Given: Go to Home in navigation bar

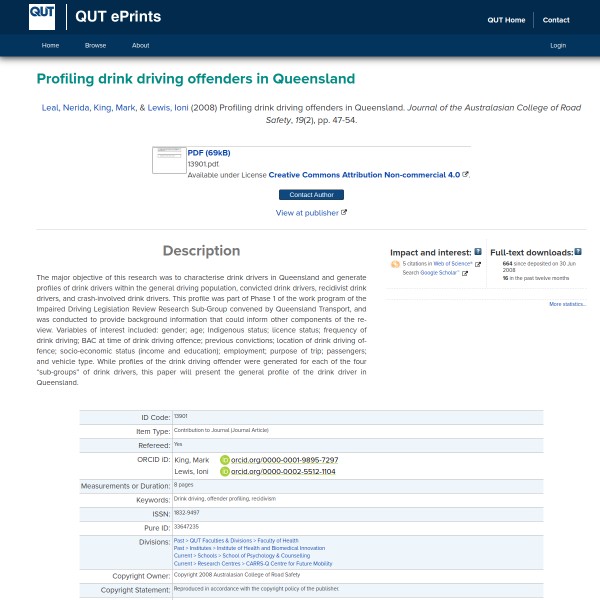Looking at the screenshot, I should (x=50, y=45).
